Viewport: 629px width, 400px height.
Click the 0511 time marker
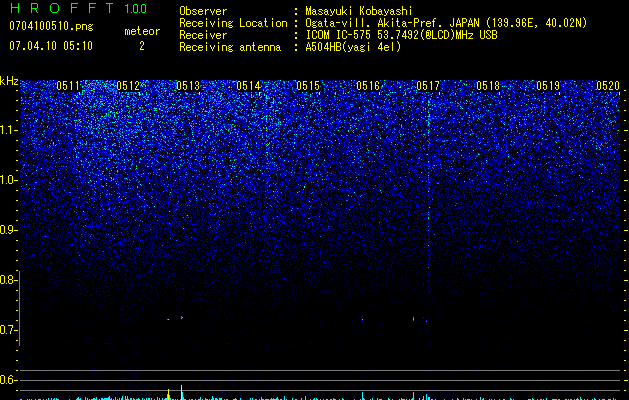[68, 86]
